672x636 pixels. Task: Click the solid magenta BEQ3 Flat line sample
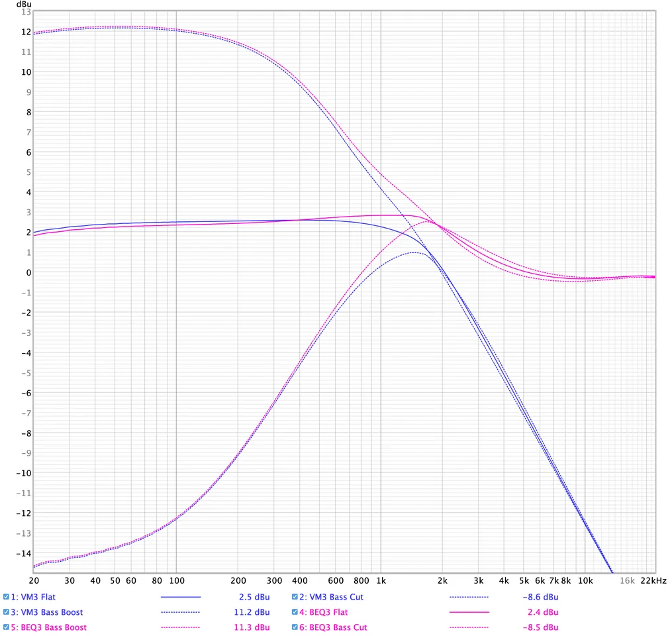[x=469, y=612]
